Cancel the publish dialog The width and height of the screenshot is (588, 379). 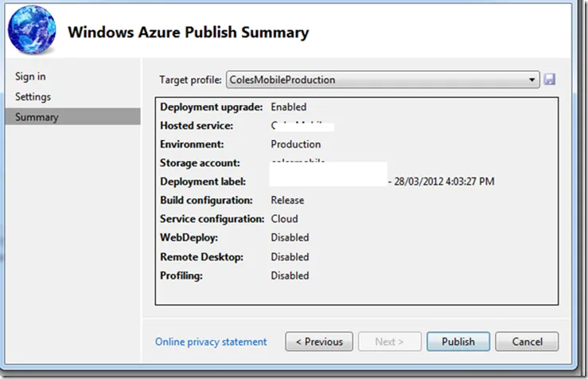click(527, 342)
